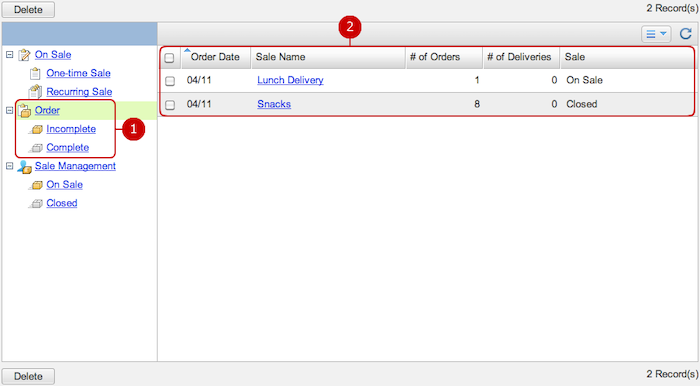Collapse the Order tree node

(9, 110)
